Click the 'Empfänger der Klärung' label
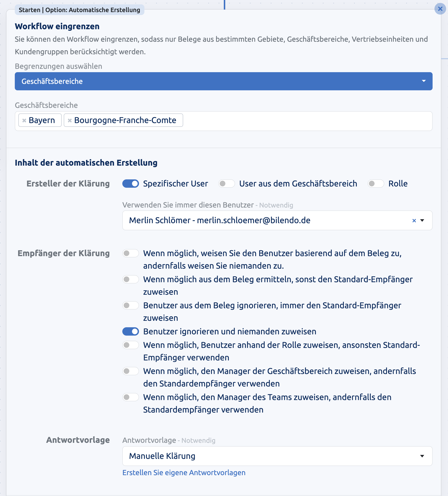448x496 pixels. click(64, 253)
